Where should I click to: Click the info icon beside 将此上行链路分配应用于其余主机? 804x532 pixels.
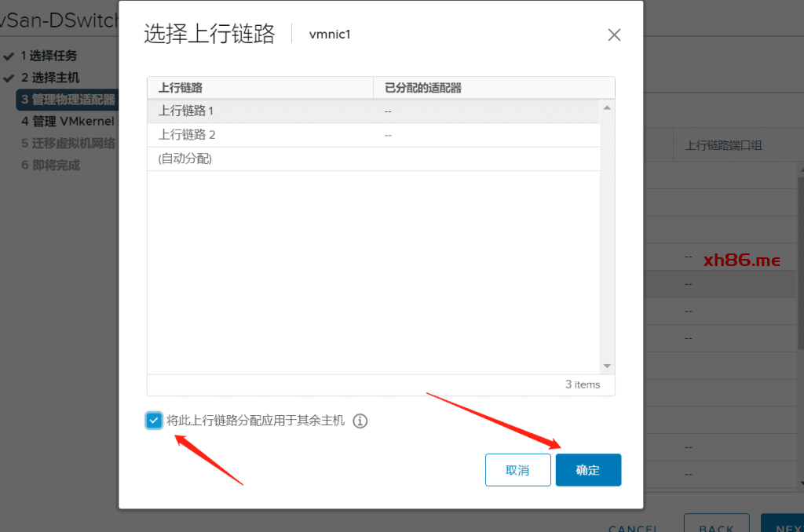pyautogui.click(x=360, y=421)
